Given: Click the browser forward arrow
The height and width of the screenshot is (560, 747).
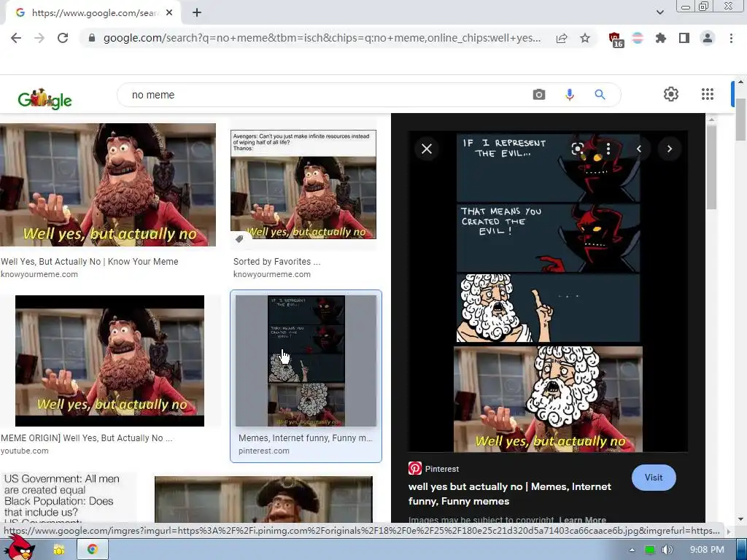Looking at the screenshot, I should [39, 38].
